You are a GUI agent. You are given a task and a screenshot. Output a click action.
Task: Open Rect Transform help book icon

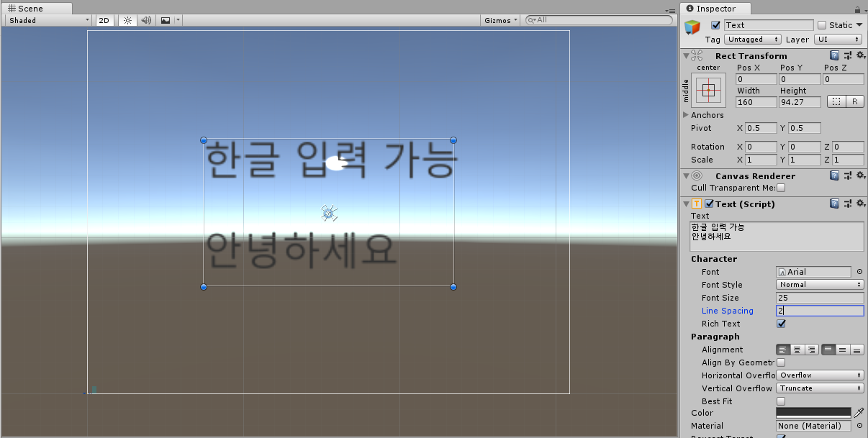point(834,55)
